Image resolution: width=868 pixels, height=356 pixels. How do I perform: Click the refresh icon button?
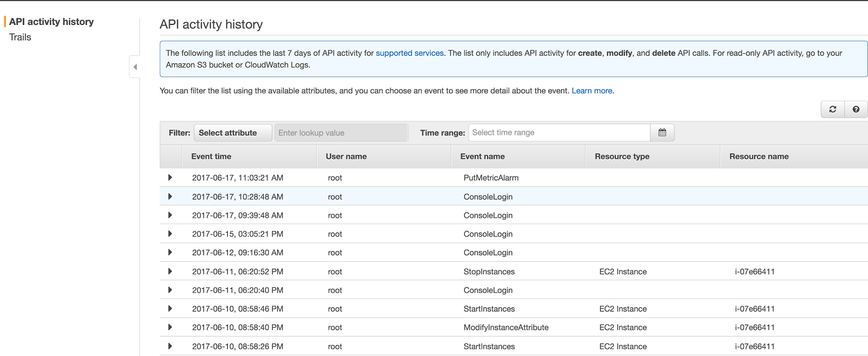click(832, 109)
